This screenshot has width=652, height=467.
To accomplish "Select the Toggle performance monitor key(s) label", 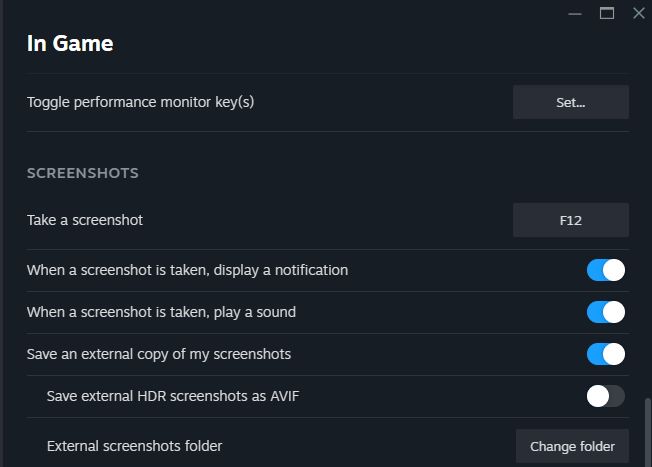I will pyautogui.click(x=140, y=102).
